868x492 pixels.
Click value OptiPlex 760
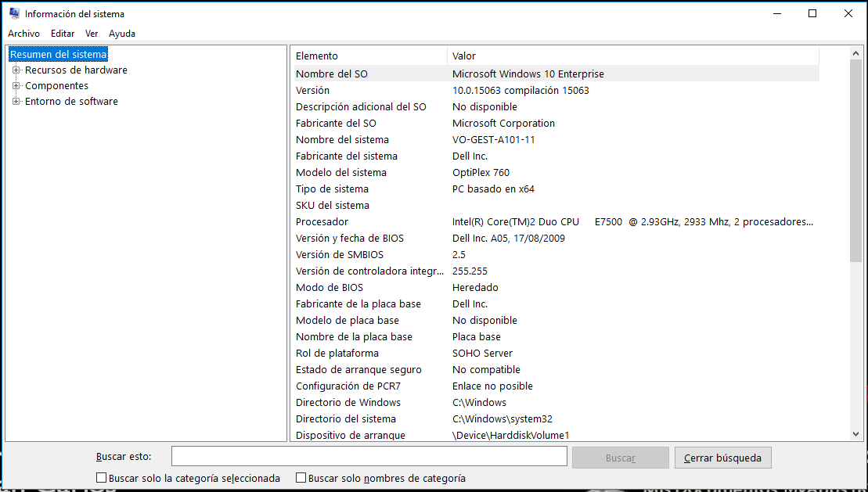(x=481, y=172)
